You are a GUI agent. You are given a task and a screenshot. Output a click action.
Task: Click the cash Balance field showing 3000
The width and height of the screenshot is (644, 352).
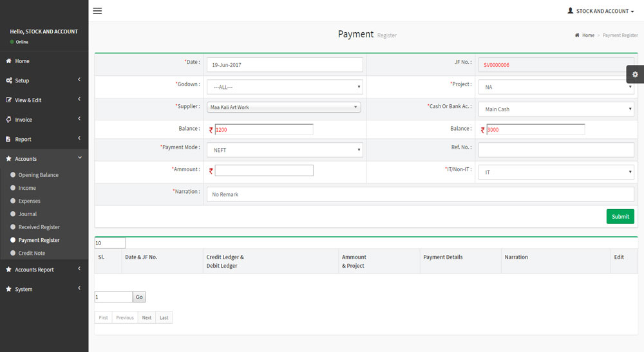(x=536, y=129)
